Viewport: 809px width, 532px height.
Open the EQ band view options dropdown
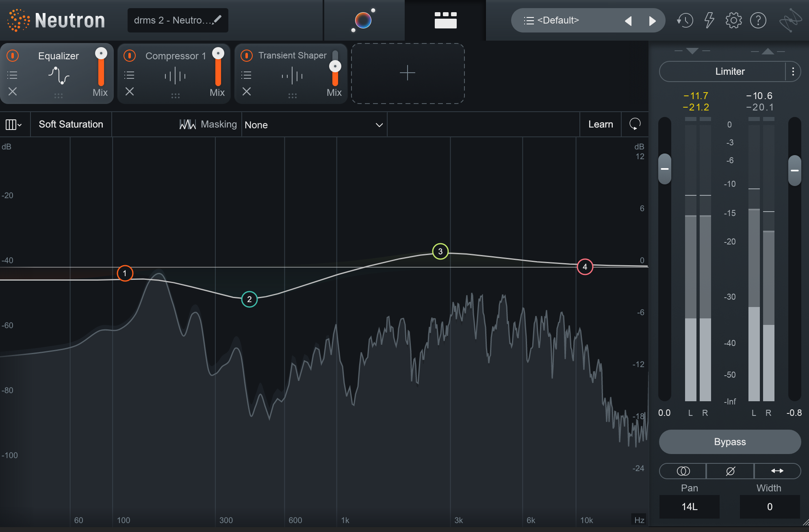point(13,124)
